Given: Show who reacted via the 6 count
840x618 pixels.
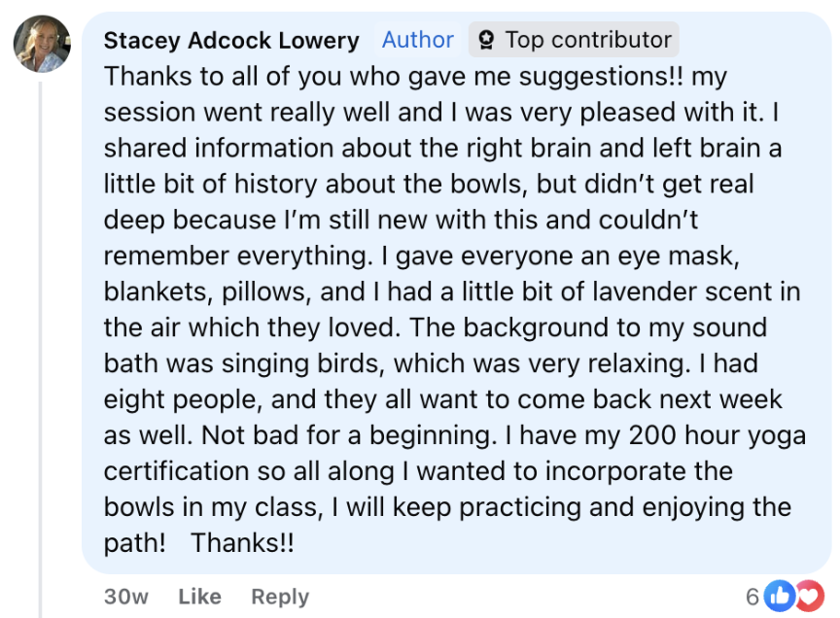Looking at the screenshot, I should (x=752, y=597).
